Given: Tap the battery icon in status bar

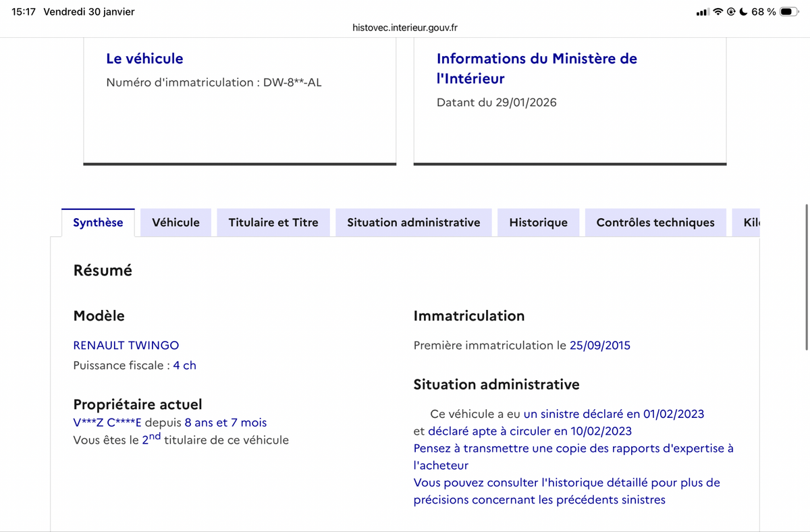Looking at the screenshot, I should point(788,12).
